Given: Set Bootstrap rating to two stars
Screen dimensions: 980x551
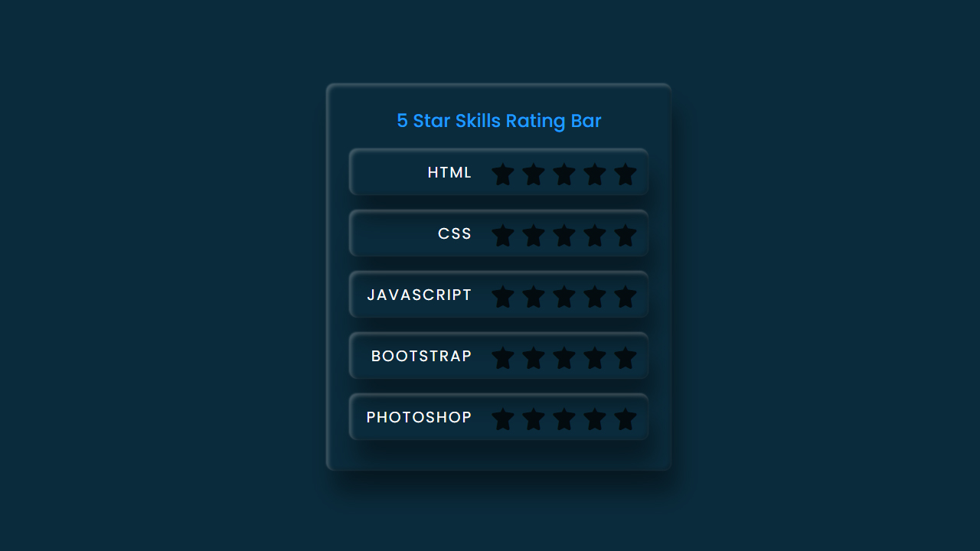Looking at the screenshot, I should pyautogui.click(x=534, y=357).
